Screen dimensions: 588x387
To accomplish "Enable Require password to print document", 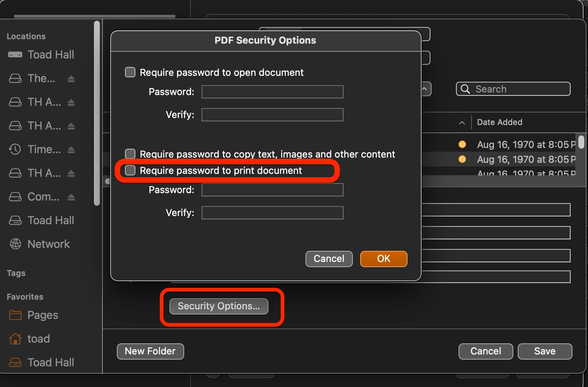I will (130, 170).
